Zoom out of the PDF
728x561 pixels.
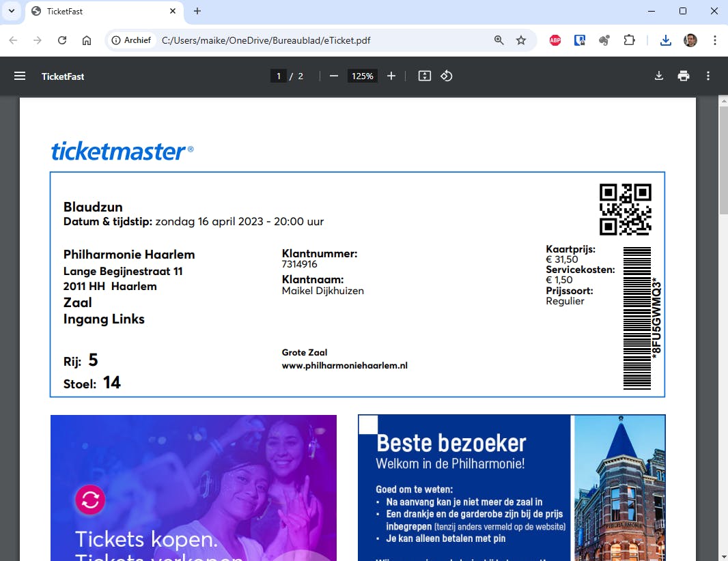334,76
